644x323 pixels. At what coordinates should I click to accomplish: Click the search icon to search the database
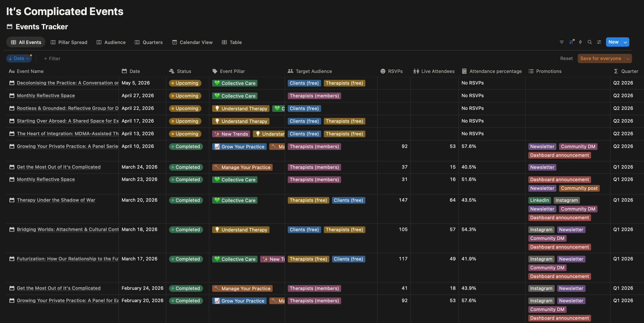(x=589, y=42)
